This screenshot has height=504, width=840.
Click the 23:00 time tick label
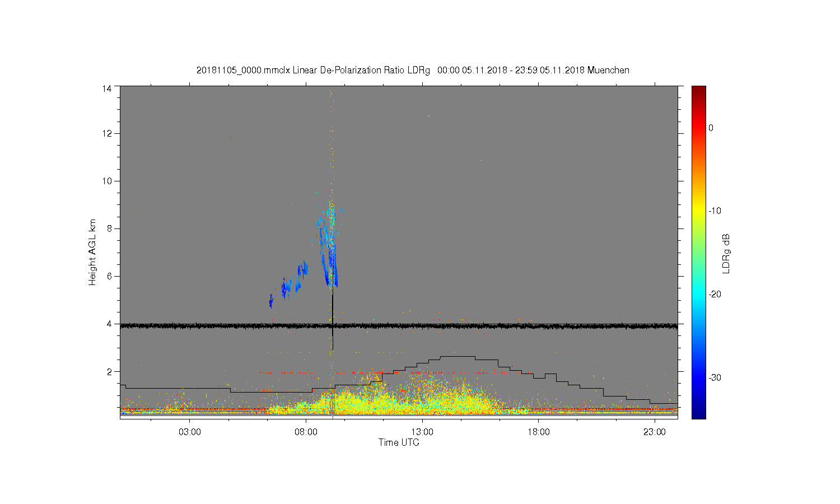coord(655,432)
